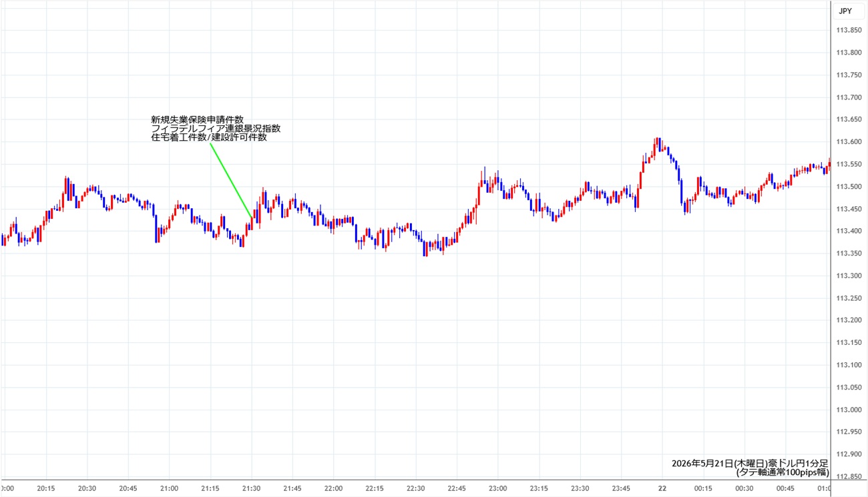The height and width of the screenshot is (497, 868).
Task: Click the 20:45 time axis label
Action: click(128, 488)
